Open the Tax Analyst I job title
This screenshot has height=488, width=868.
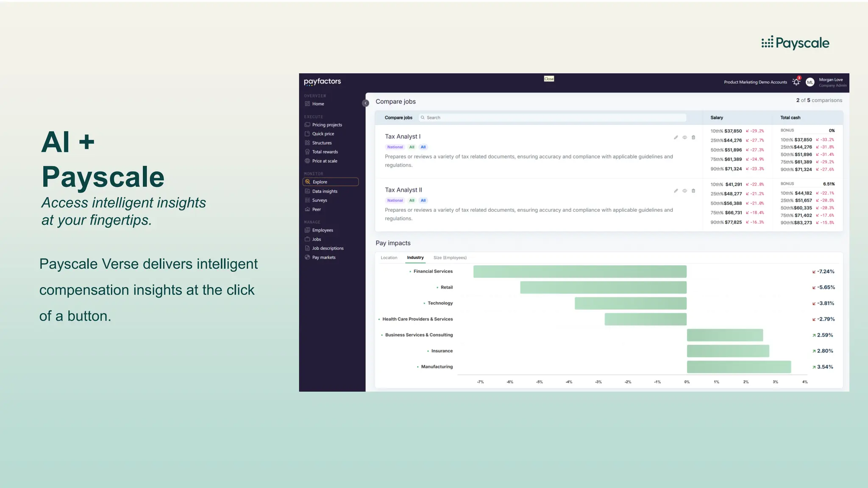[x=403, y=136]
